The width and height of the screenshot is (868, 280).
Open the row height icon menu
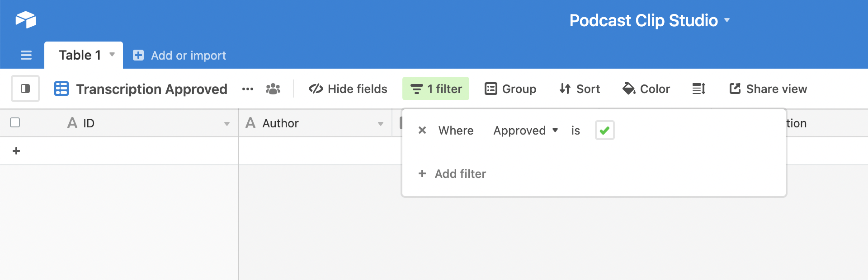(x=698, y=89)
